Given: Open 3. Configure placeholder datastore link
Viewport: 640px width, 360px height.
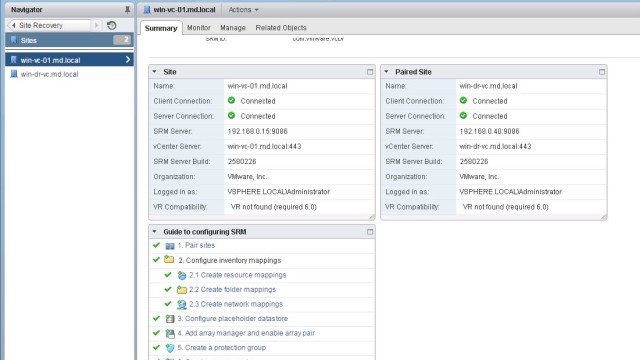Looking at the screenshot, I should tap(233, 318).
